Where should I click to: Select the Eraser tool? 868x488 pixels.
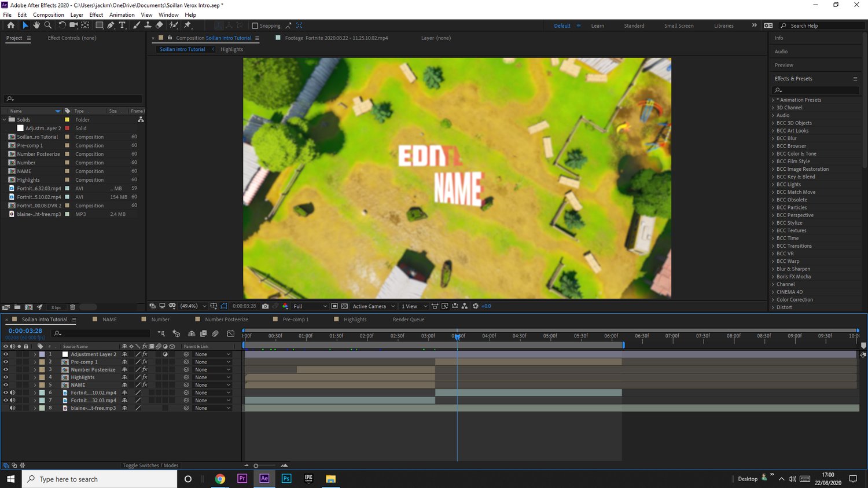[159, 25]
